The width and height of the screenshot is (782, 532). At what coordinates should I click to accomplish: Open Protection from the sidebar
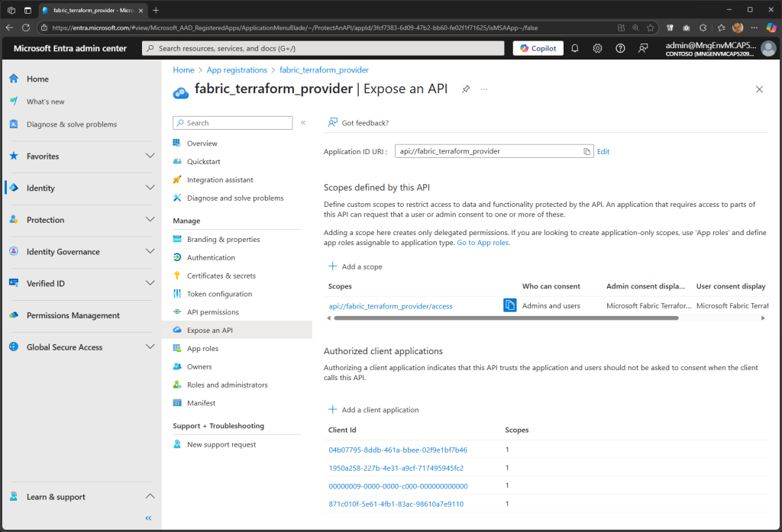click(46, 220)
